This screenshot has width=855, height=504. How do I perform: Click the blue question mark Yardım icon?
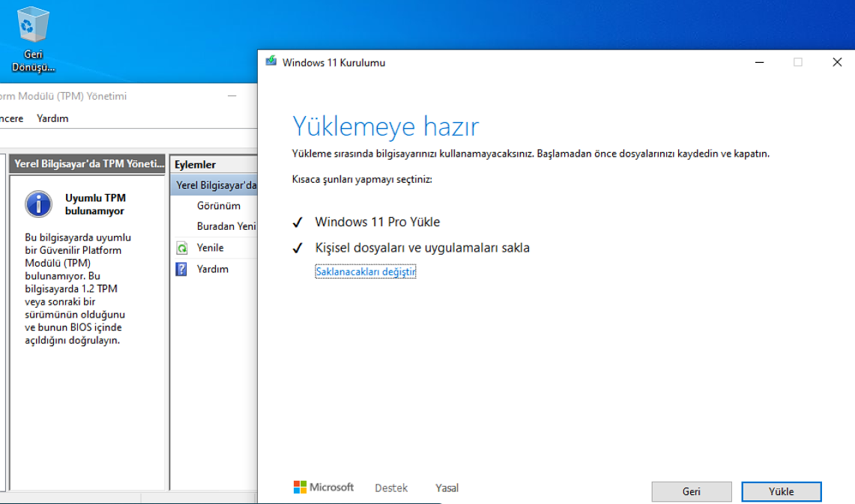[x=181, y=269]
